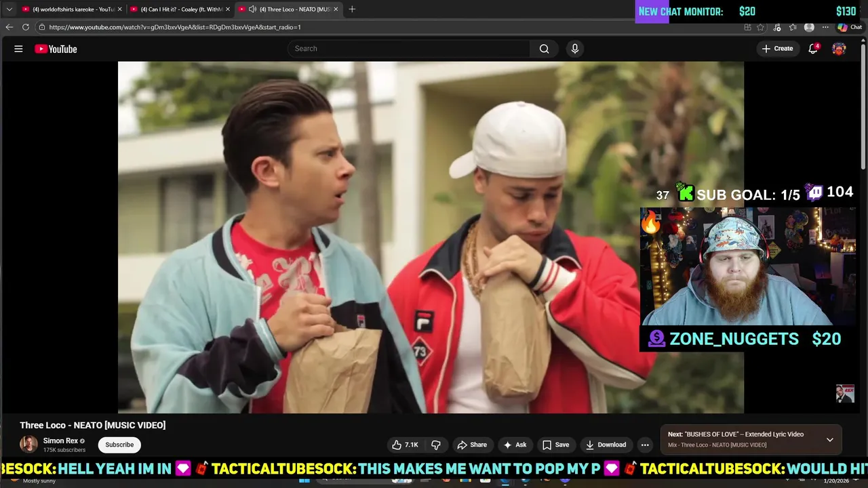Open the Copilot Chat button
Screen dimensions: 868x488
pos(849,27)
